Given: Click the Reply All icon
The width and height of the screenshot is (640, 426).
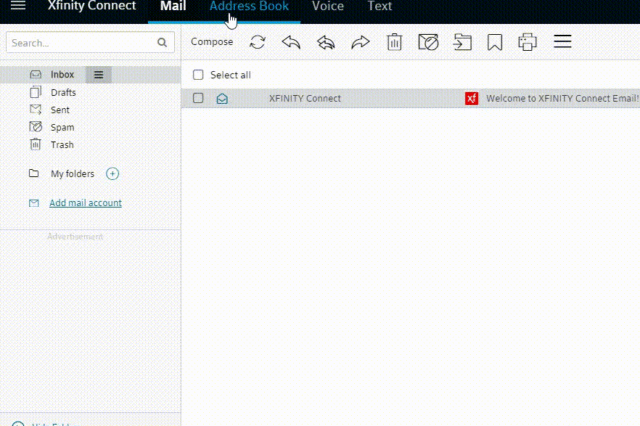Looking at the screenshot, I should coord(325,42).
